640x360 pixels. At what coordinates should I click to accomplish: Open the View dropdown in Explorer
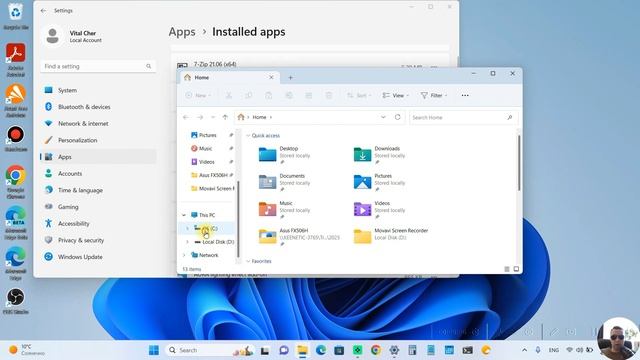tap(395, 96)
